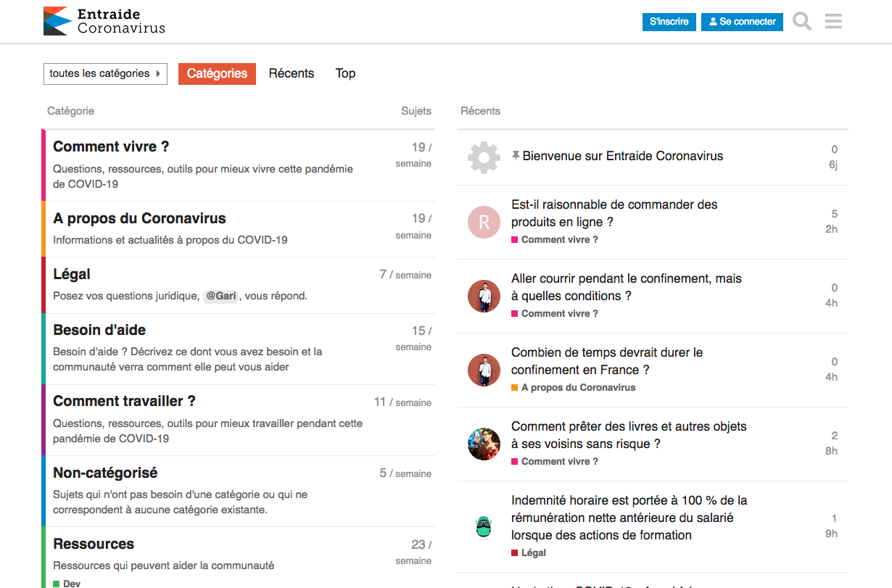Open the search magnifier icon
This screenshot has width=892, height=588.
[802, 21]
